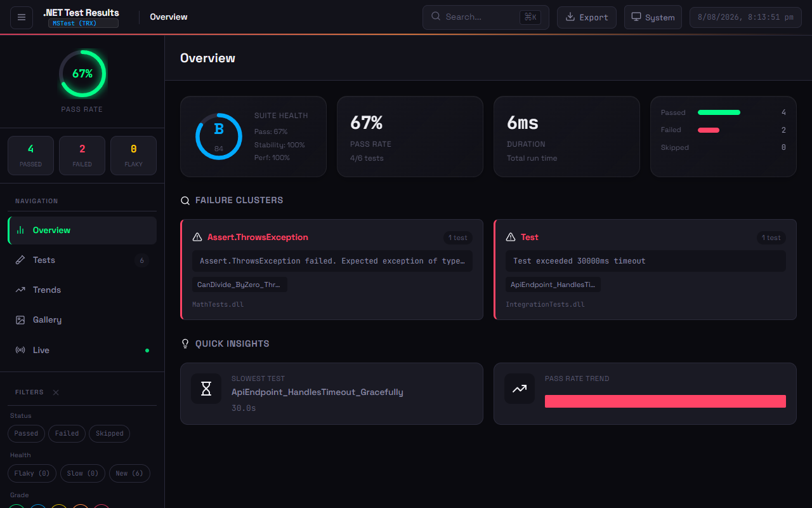Screen dimensions: 812x508
Task: Click the 0 Flaky stat card
Action: click(133, 155)
